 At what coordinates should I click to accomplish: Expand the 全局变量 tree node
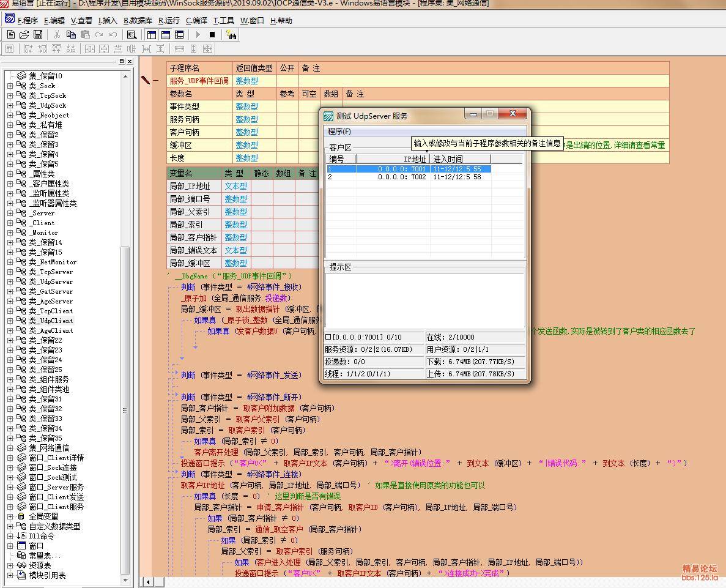[10, 516]
